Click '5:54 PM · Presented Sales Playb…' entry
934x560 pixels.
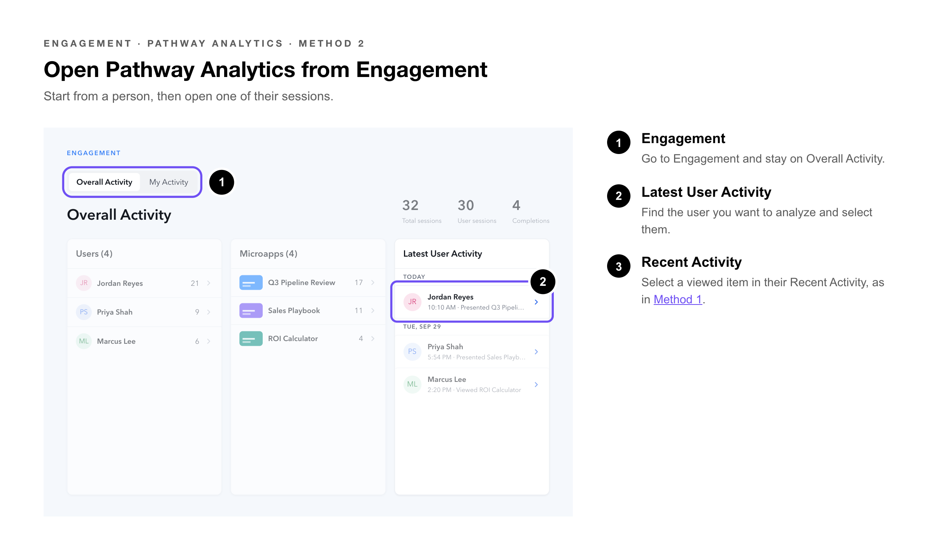[x=476, y=357]
